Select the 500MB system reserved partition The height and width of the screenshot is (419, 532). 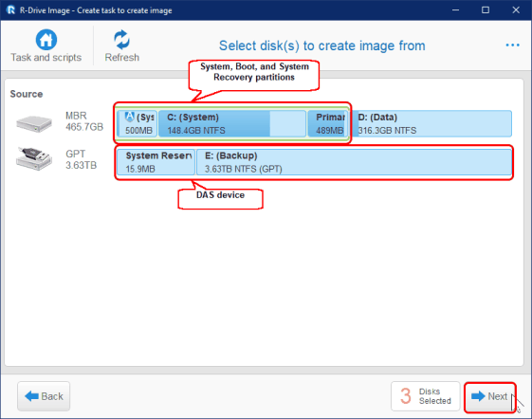[x=138, y=123]
